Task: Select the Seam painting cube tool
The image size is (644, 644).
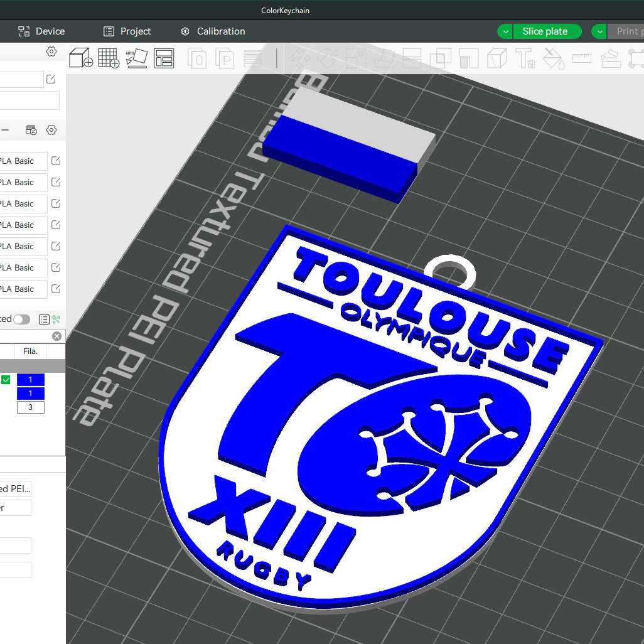Action: pyautogui.click(x=497, y=58)
